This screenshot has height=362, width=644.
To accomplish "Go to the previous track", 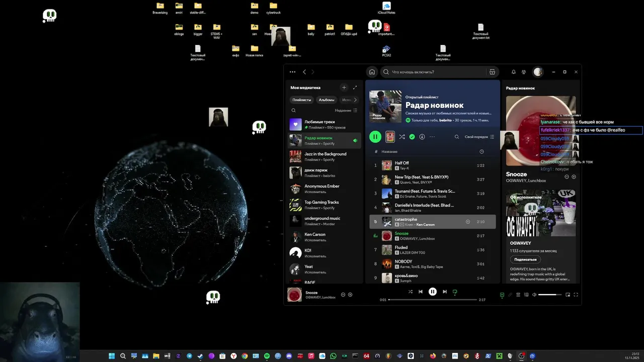I will click(x=421, y=292).
